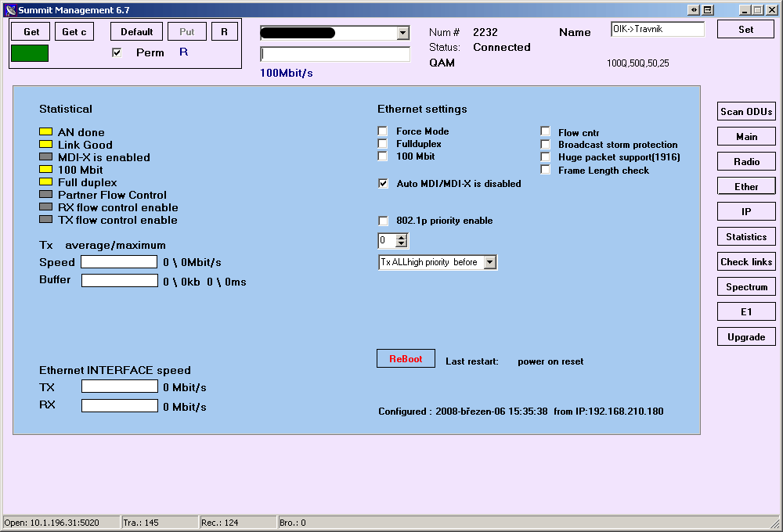Click the AN done yellow indicator
This screenshot has height=532, width=783.
(x=46, y=131)
